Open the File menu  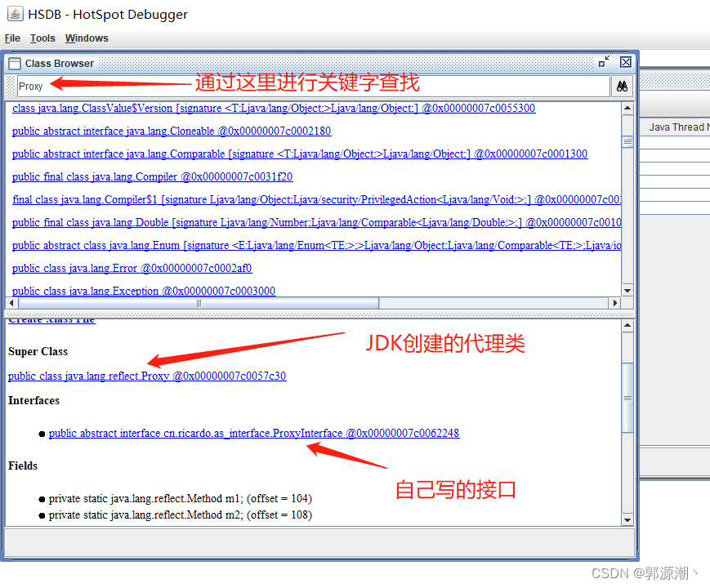tap(12, 38)
